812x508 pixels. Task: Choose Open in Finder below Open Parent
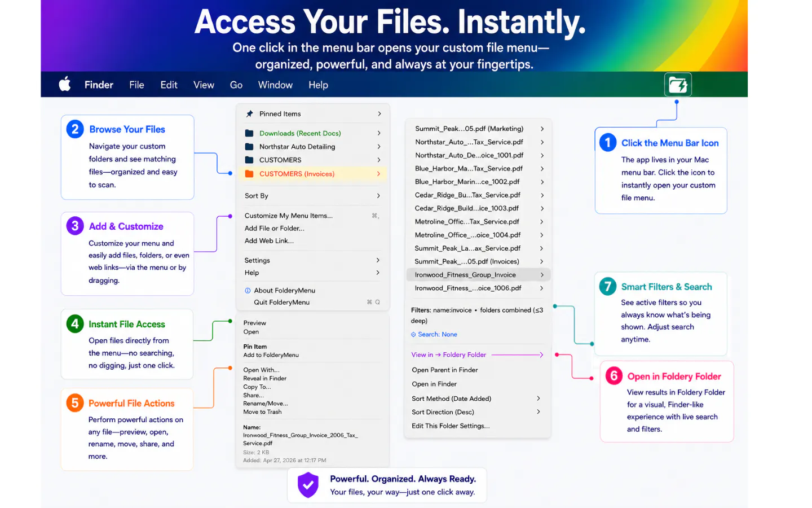point(434,384)
